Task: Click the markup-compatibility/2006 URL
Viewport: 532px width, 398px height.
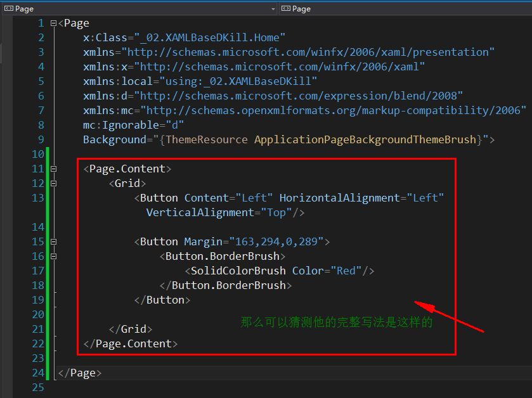Action: tap(333, 110)
